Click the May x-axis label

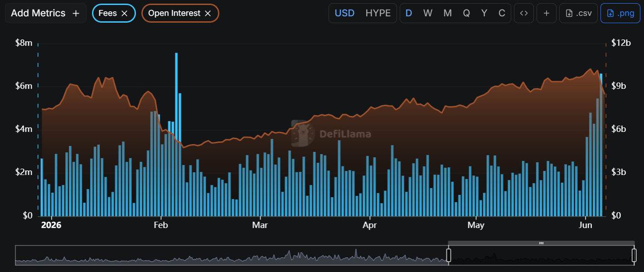[476, 225]
